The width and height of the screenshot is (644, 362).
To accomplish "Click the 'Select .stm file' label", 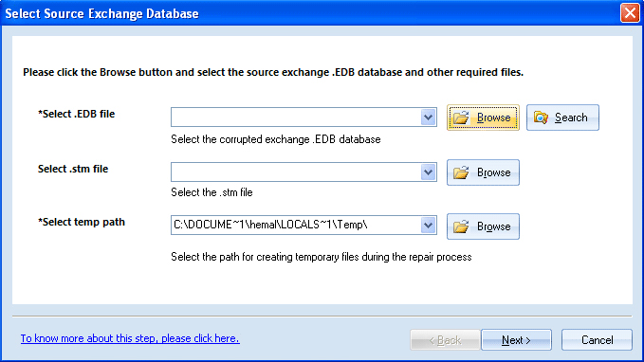I will tap(73, 169).
